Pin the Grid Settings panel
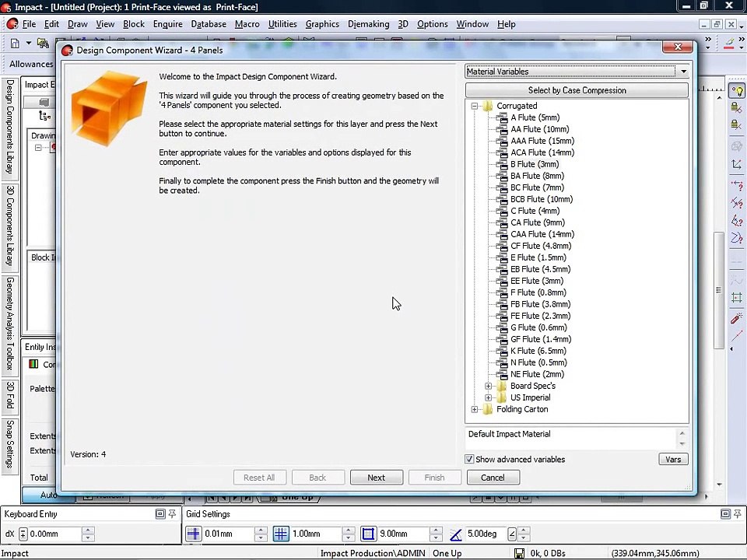747x560 pixels. point(738,514)
